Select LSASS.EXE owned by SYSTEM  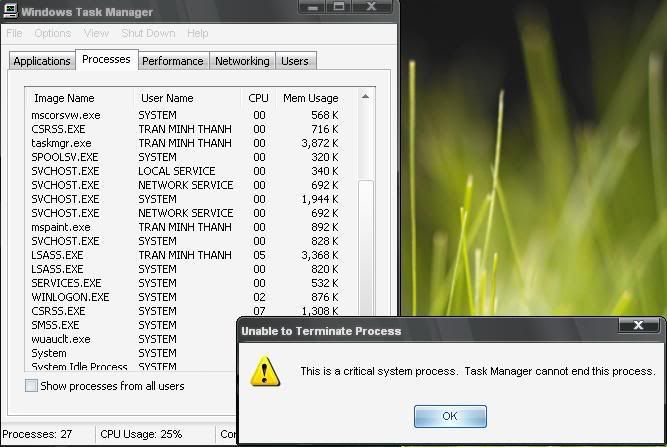pyautogui.click(x=185, y=270)
